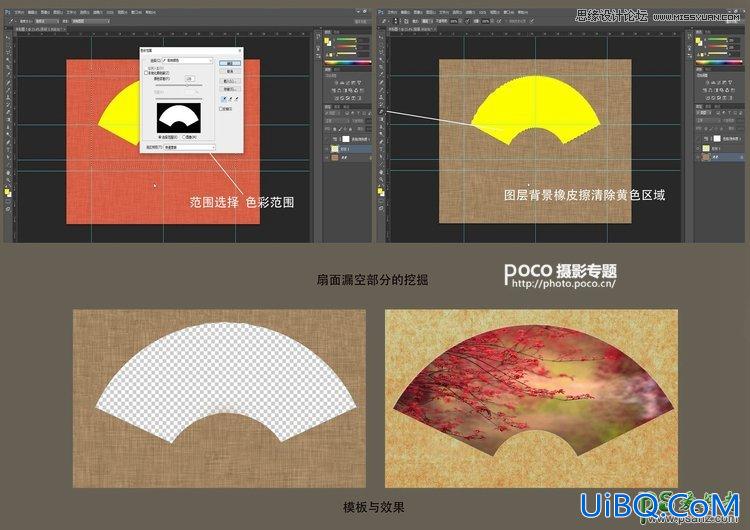Click the fan preview thumbnail in Color Range dialog

pyautogui.click(x=179, y=118)
